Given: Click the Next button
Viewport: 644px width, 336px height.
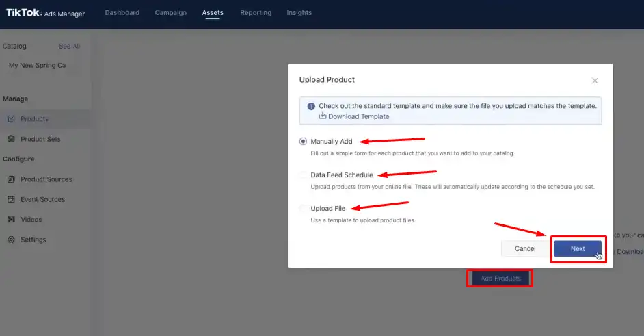Looking at the screenshot, I should 578,249.
